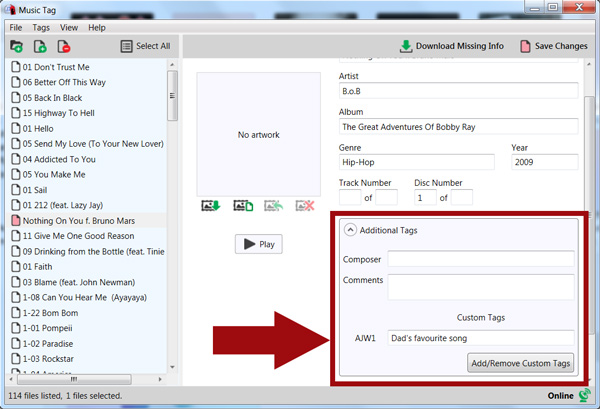Select 1-08 Can You Hear Me

(x=85, y=297)
